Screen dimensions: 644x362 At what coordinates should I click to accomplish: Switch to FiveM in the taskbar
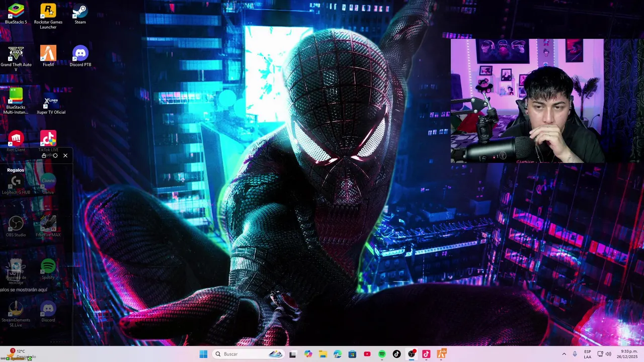click(x=441, y=354)
